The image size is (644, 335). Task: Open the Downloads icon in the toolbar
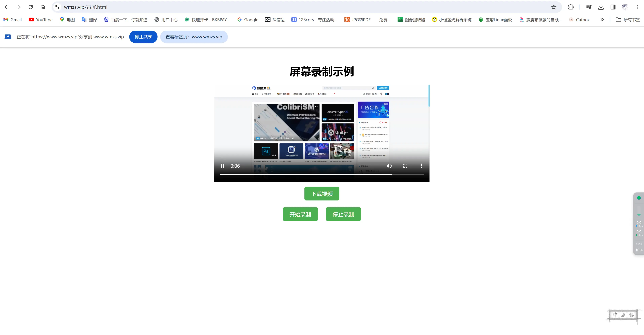coord(601,7)
